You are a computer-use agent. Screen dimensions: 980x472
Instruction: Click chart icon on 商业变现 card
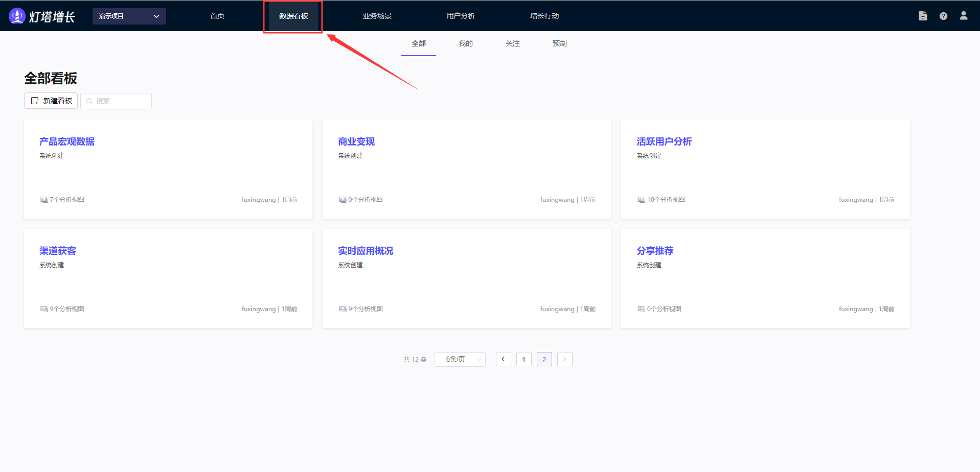coord(343,200)
